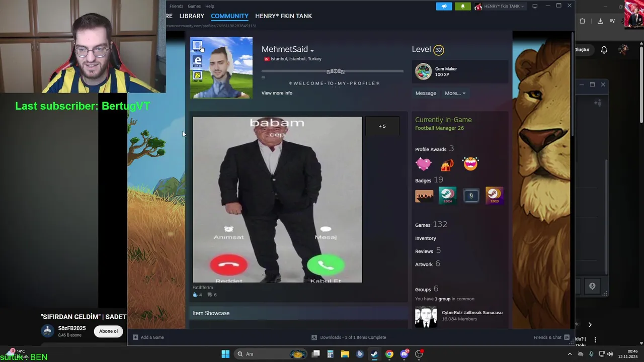Open the babam screenshot showcase image

(277, 200)
